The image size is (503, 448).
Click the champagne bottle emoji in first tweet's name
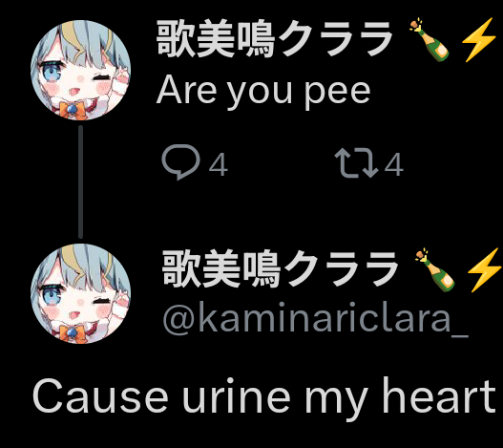[430, 39]
